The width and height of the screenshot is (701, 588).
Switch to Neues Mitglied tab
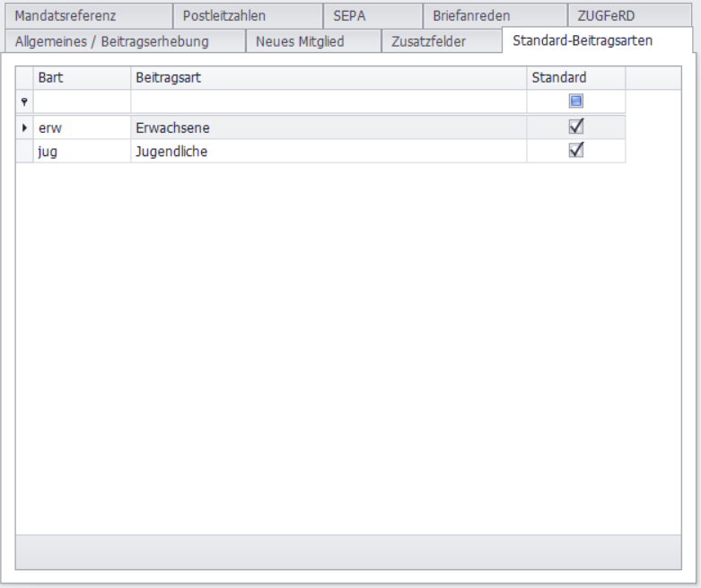(x=300, y=41)
